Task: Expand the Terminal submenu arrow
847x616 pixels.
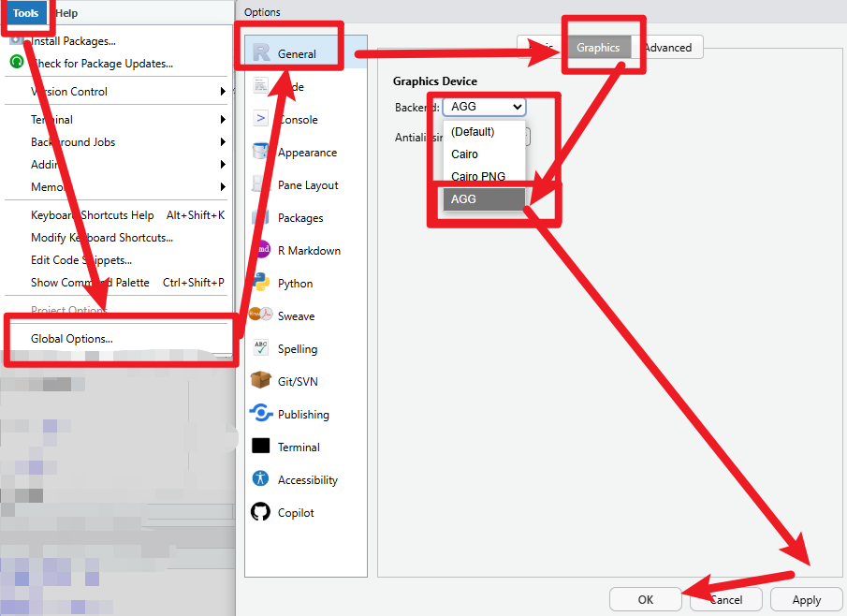Action: point(223,120)
